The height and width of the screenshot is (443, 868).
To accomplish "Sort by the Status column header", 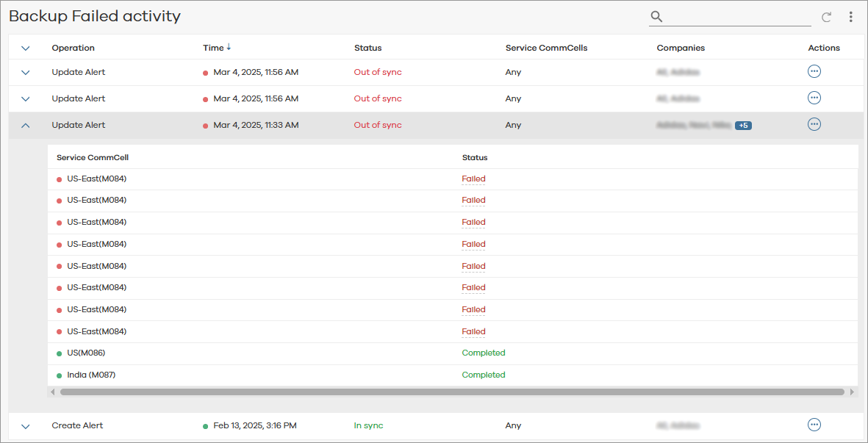I will point(367,48).
